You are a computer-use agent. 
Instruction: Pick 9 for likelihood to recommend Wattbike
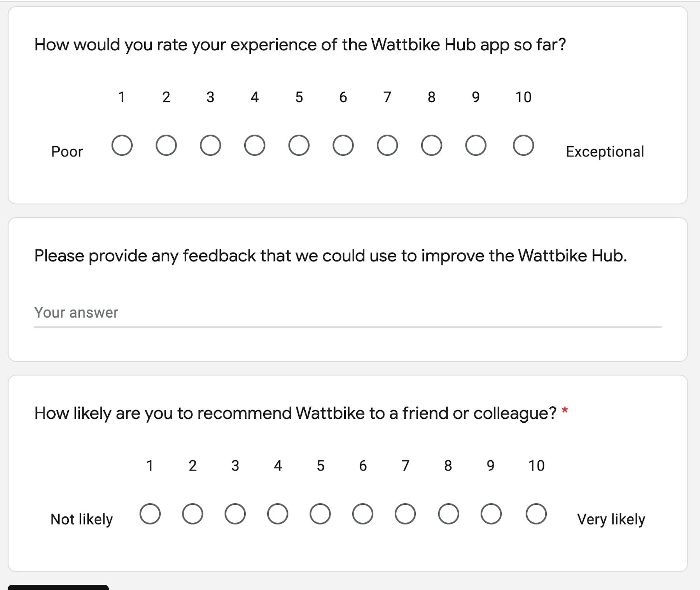pos(491,514)
